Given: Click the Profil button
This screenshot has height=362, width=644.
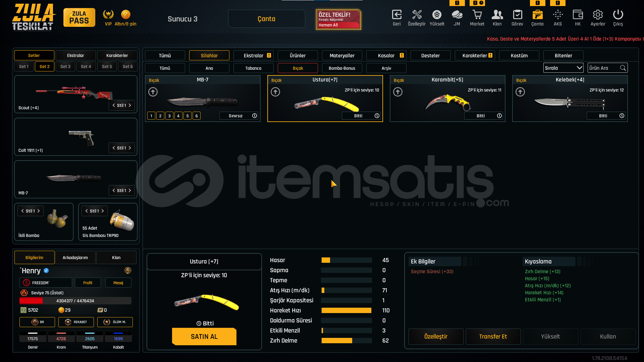Looking at the screenshot, I should pyautogui.click(x=88, y=283).
